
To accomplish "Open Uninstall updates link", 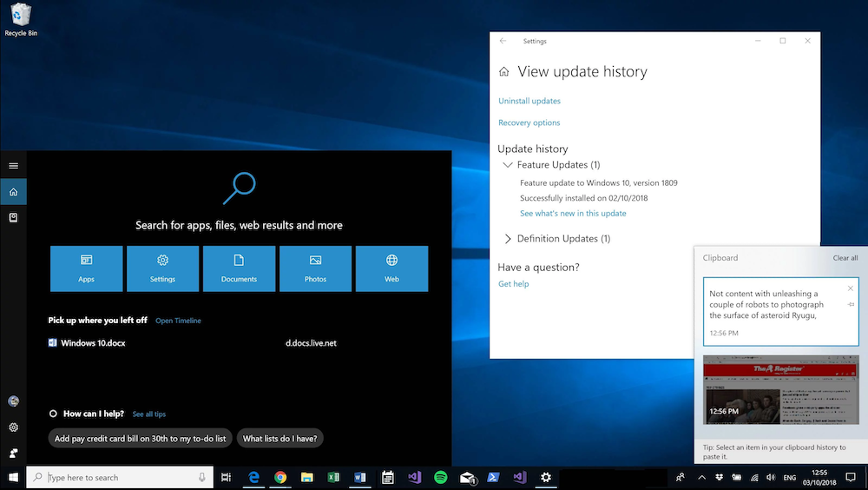I will point(529,101).
